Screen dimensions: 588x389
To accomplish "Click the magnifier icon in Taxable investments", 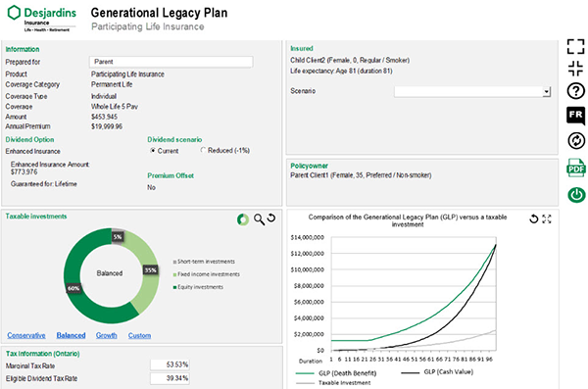I will coord(259,219).
